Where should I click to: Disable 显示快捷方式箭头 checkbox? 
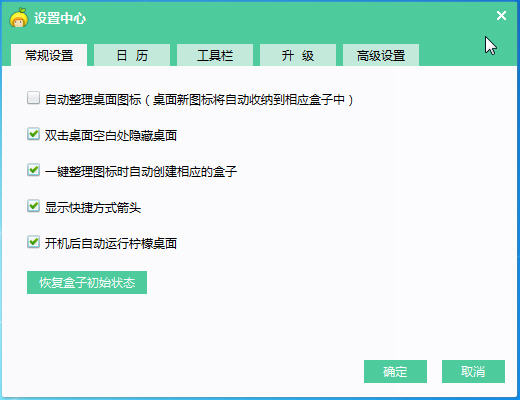33,206
